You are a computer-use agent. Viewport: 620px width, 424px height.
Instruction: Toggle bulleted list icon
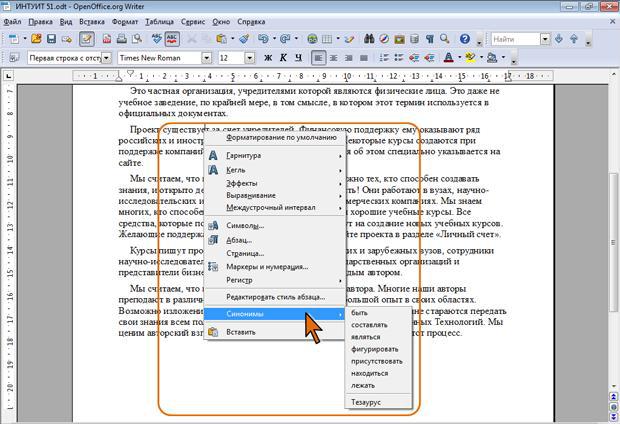pos(399,58)
